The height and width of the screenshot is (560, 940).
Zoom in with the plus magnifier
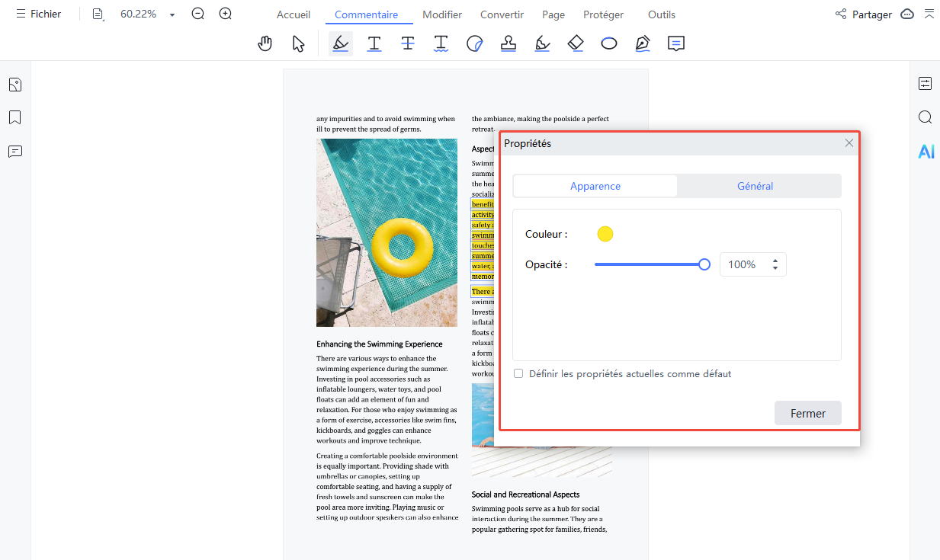click(225, 14)
